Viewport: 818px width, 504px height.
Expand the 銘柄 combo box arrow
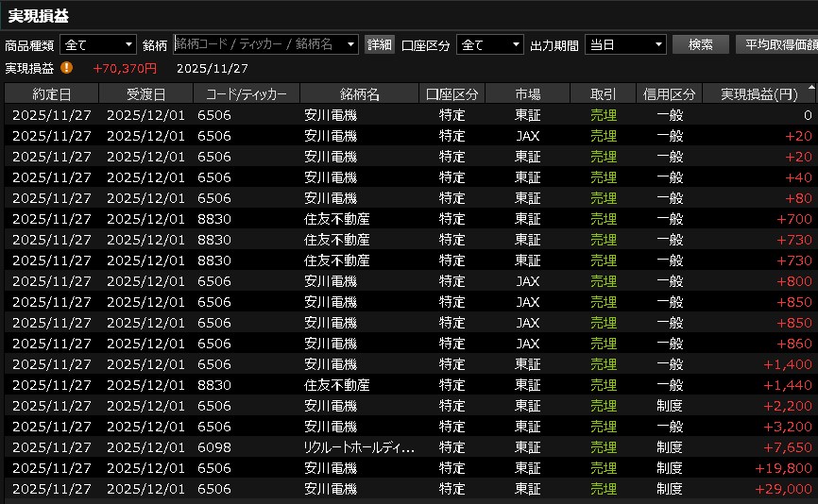pyautogui.click(x=351, y=44)
